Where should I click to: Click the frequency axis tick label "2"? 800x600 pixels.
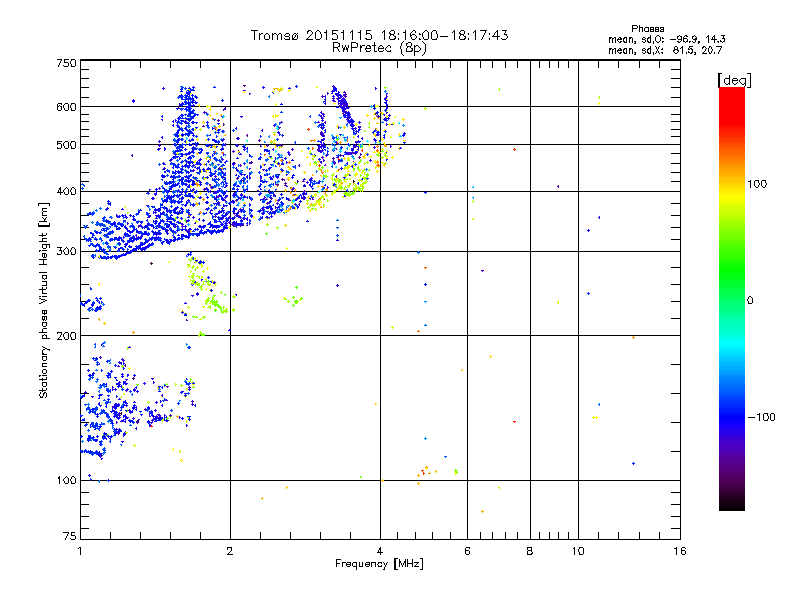[230, 551]
